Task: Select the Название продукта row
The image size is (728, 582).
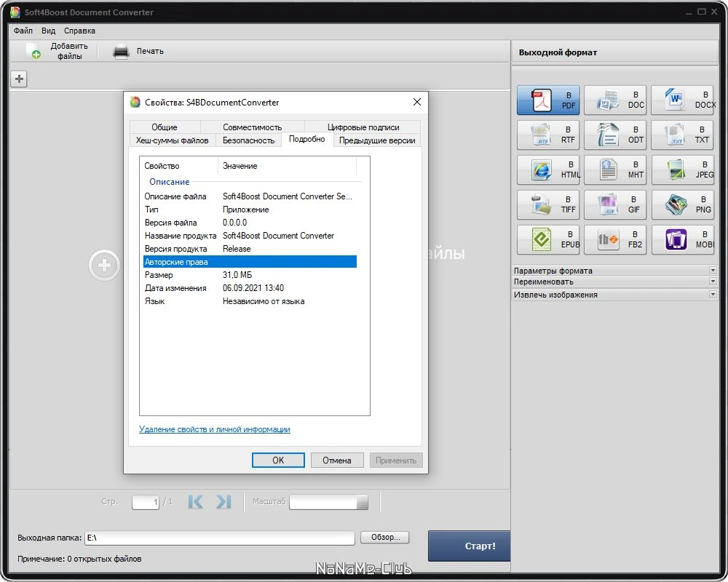Action: (250, 235)
